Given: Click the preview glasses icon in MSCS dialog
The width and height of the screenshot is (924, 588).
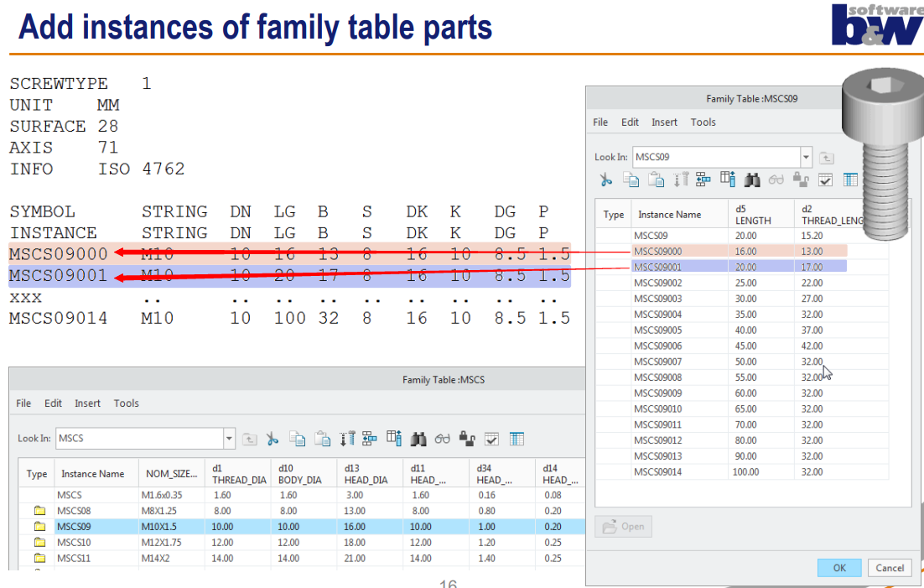Looking at the screenshot, I should click(x=442, y=438).
